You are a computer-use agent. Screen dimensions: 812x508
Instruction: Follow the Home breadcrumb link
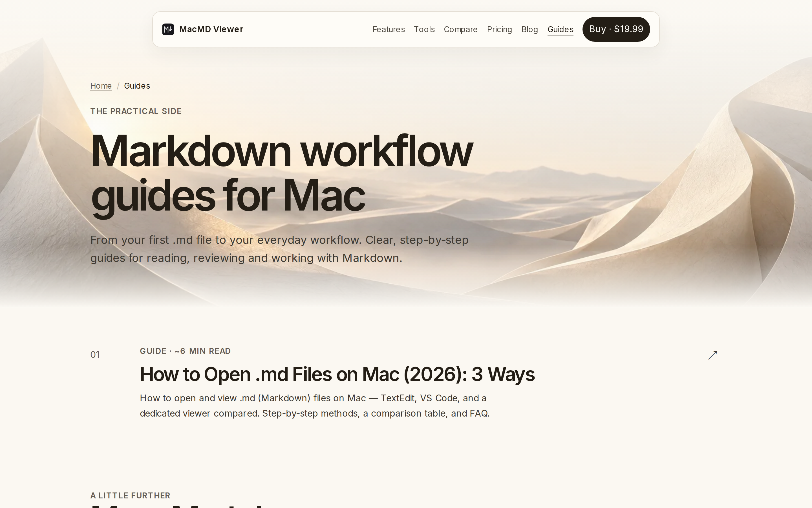101,86
